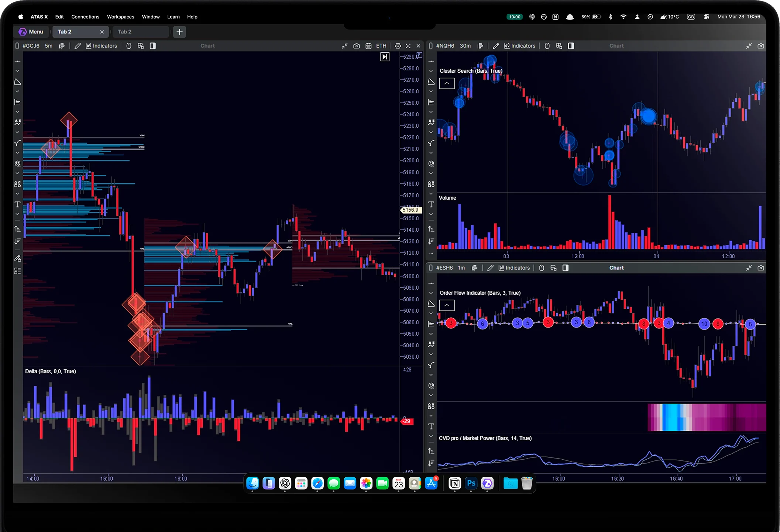
Task: Click the Text tool in the left sidebar
Action: click(x=17, y=204)
